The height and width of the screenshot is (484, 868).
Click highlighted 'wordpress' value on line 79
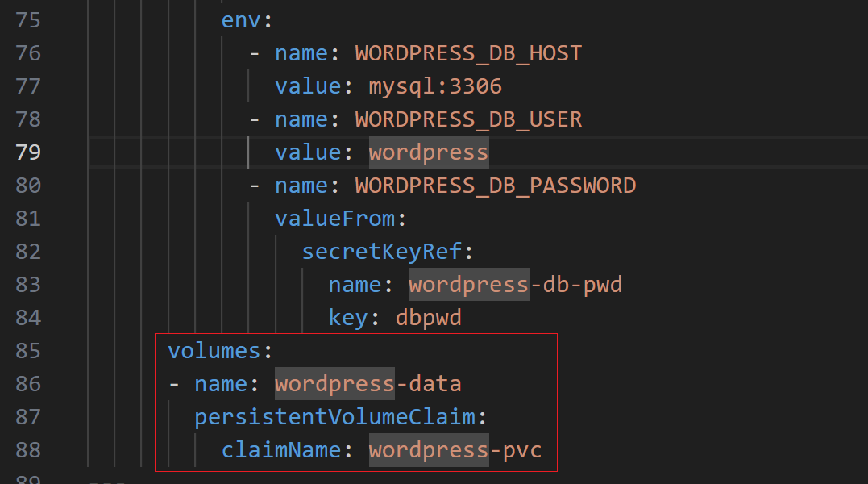pyautogui.click(x=429, y=152)
